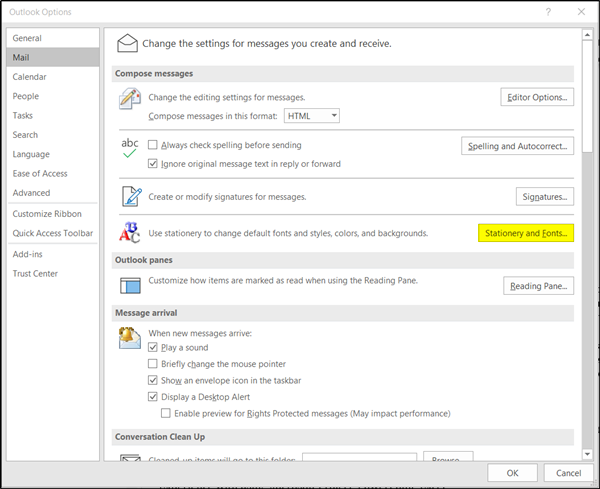Click the Outlook panes section header

coord(342,260)
